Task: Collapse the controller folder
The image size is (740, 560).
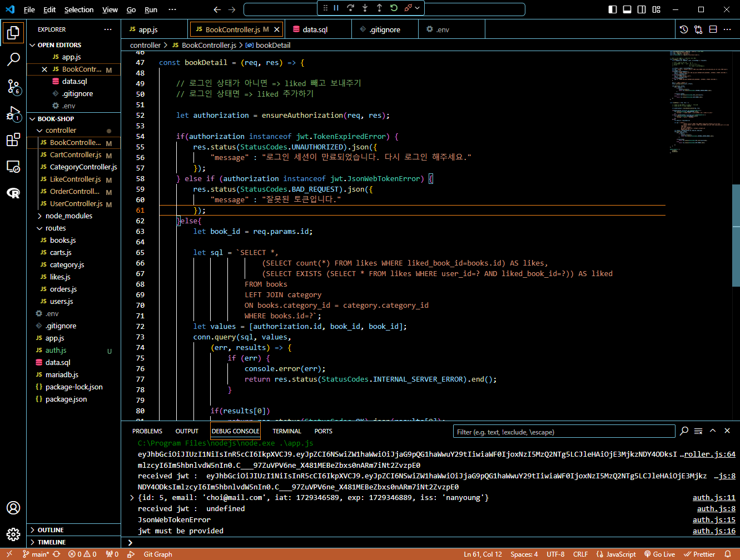Action: 74,131
